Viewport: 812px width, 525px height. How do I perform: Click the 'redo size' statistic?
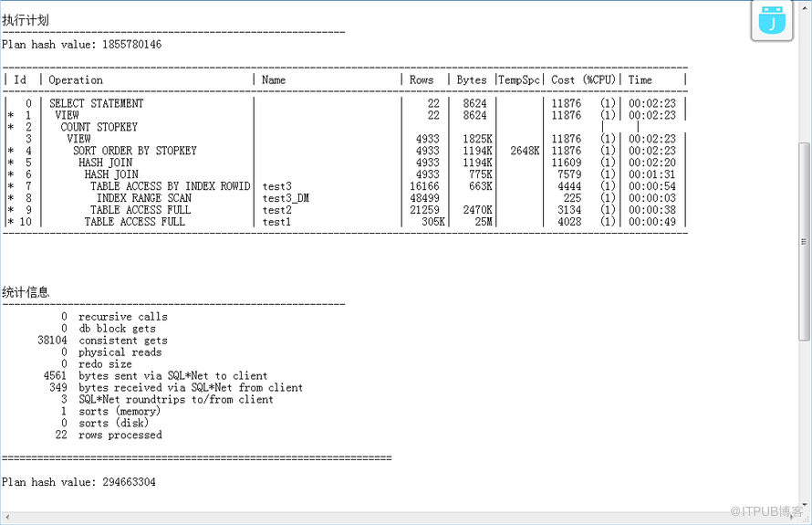pyautogui.click(x=105, y=364)
